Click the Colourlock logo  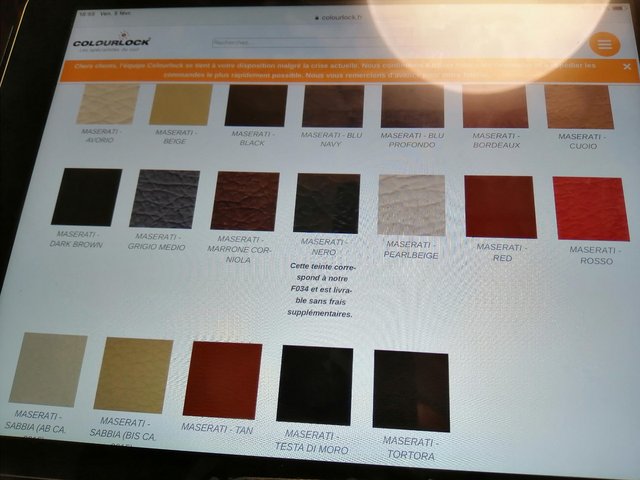pos(112,42)
